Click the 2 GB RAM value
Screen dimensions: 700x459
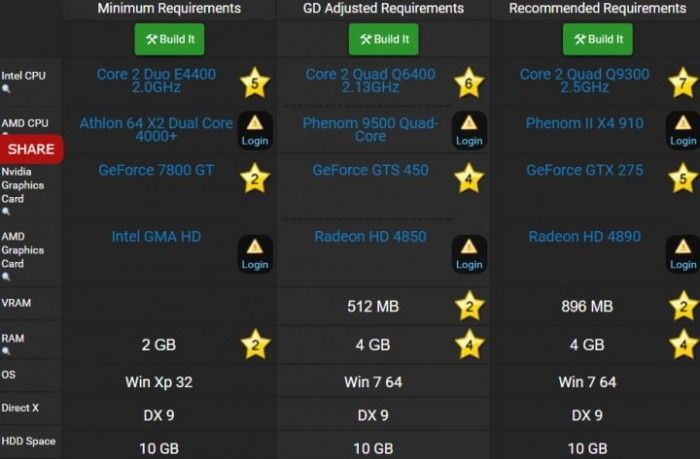[x=159, y=345]
